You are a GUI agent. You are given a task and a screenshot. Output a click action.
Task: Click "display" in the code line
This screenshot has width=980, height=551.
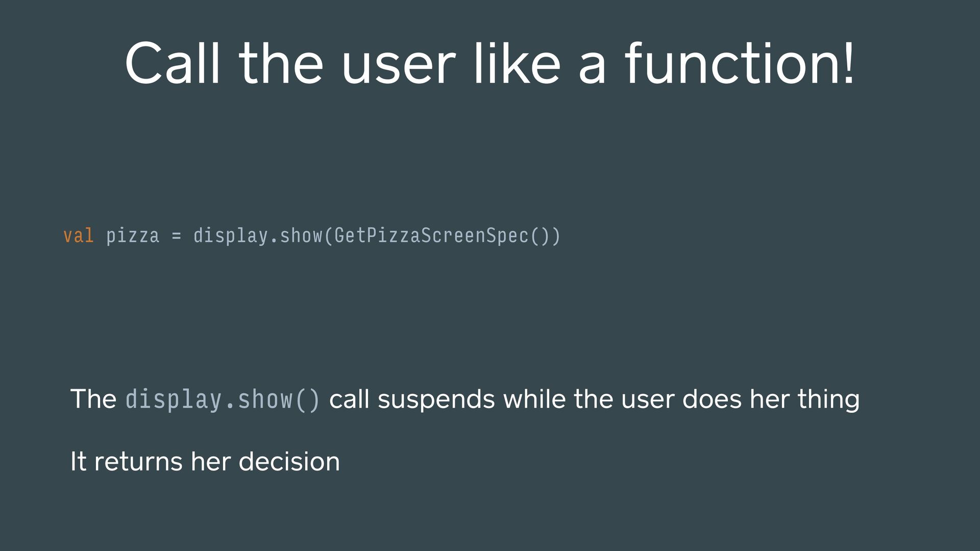pos(231,237)
